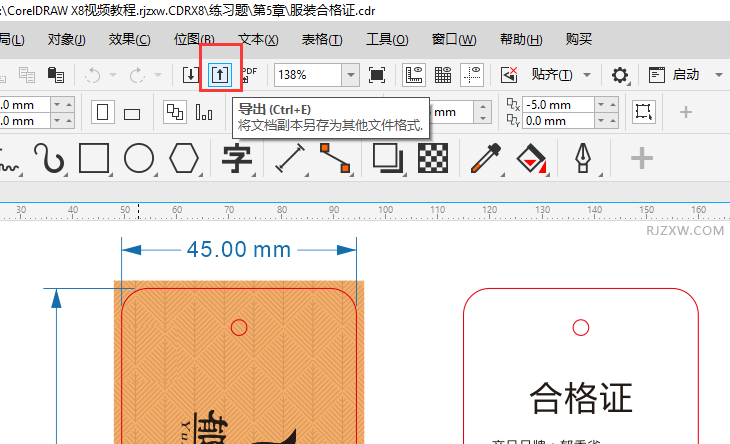Open the duplicate X distance -5.0 mm dropdown
This screenshot has height=444, width=730.
[x=601, y=105]
